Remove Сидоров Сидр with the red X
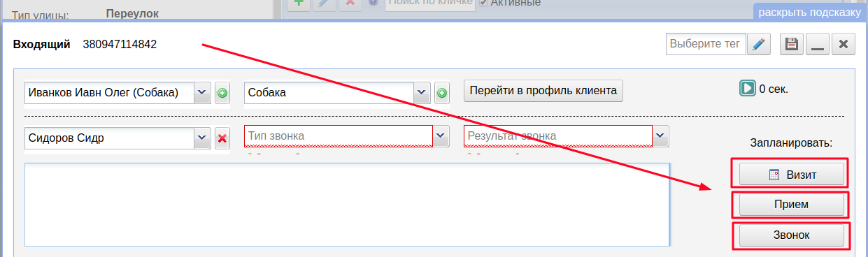The image size is (868, 257). 222,138
